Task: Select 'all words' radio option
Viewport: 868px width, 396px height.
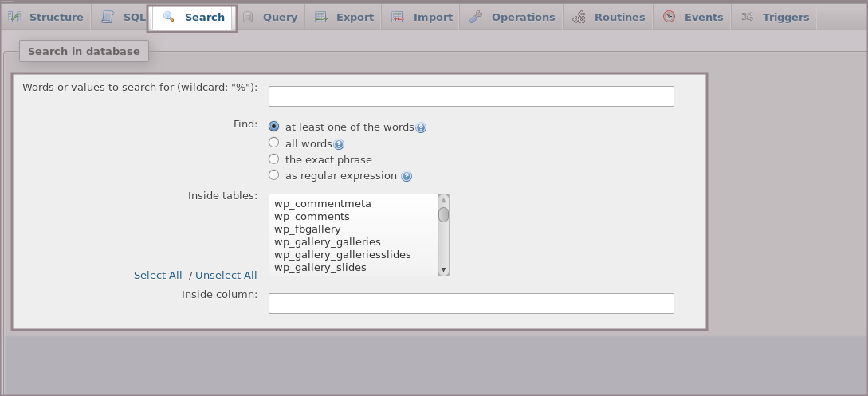Action: pyautogui.click(x=274, y=143)
